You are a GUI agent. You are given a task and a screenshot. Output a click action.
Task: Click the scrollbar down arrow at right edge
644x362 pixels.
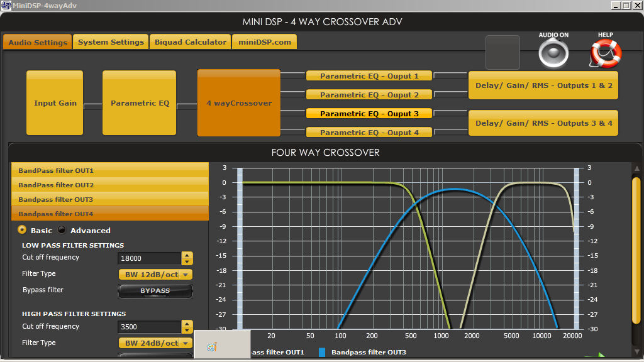[x=637, y=352]
